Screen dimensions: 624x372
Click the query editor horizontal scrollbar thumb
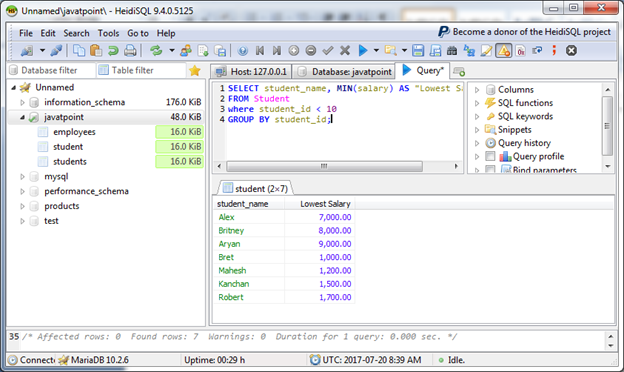pyautogui.click(x=324, y=166)
